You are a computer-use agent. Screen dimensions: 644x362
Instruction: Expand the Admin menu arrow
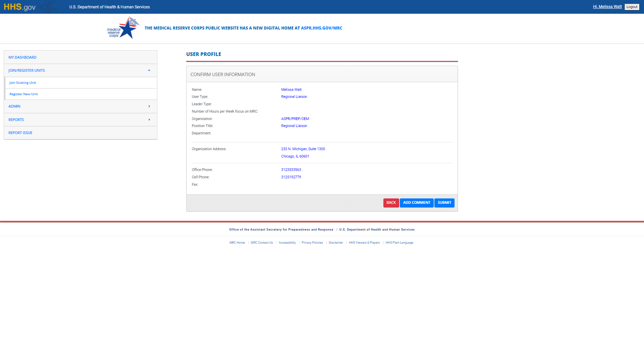tap(149, 106)
